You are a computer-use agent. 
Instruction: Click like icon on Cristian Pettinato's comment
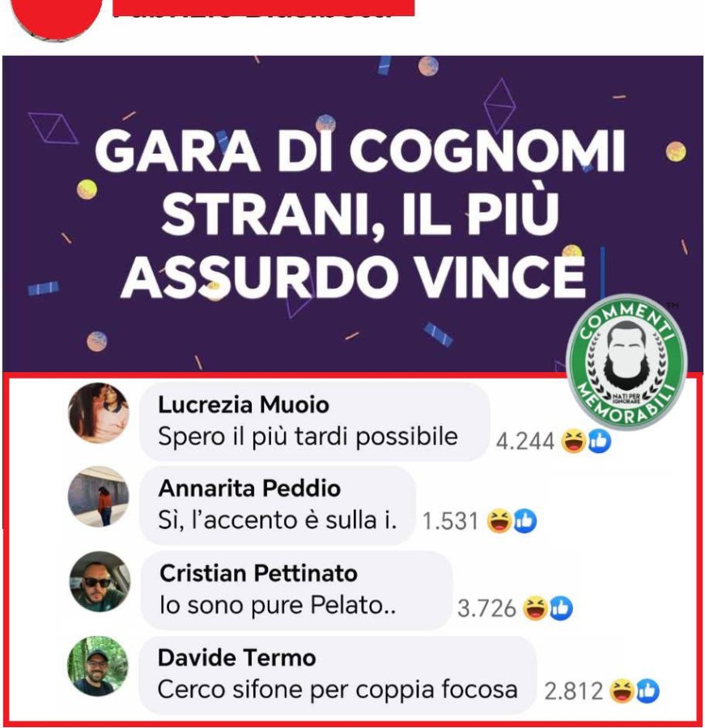pos(561,608)
